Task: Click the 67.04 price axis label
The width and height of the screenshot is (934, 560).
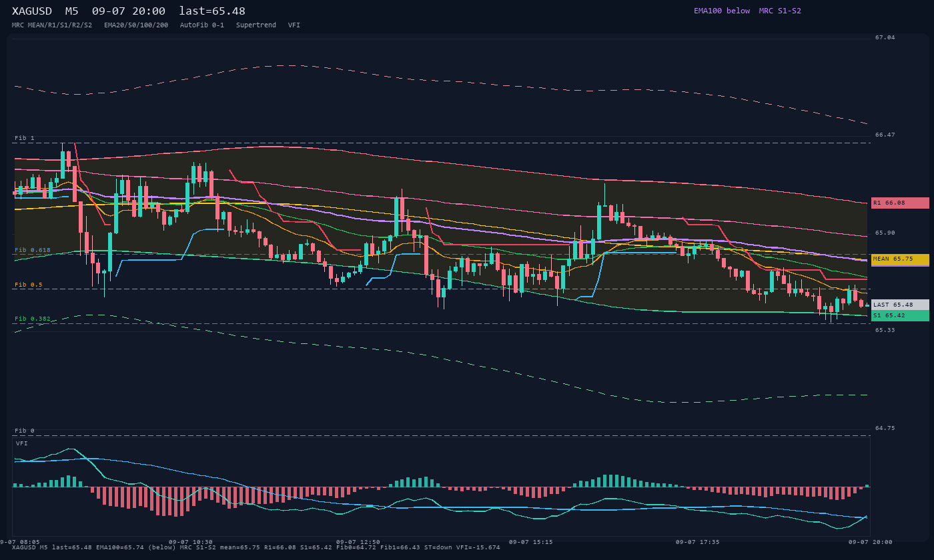Action: 885,37
